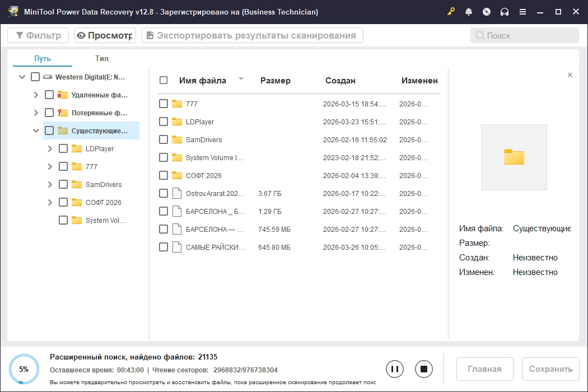The image size is (588, 392).
Task: Click the 1.29 ГБ size value
Action: (x=269, y=212)
